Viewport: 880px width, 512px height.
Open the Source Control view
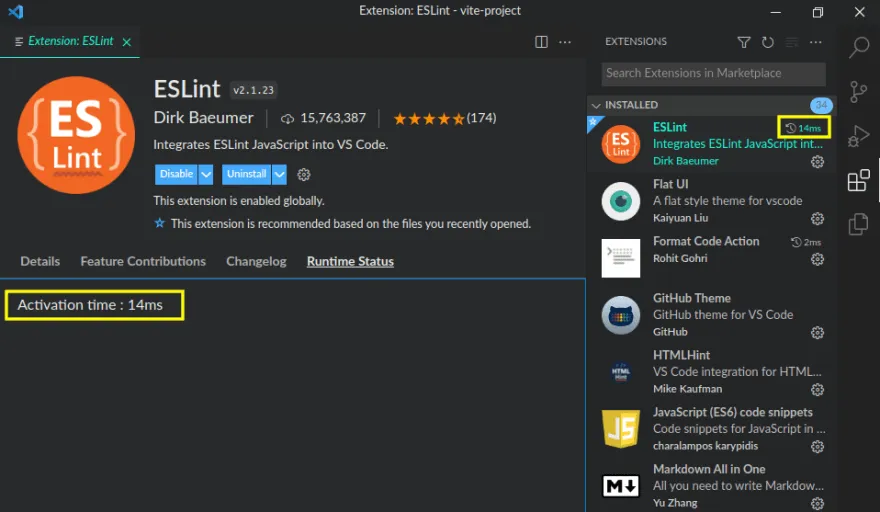859,92
